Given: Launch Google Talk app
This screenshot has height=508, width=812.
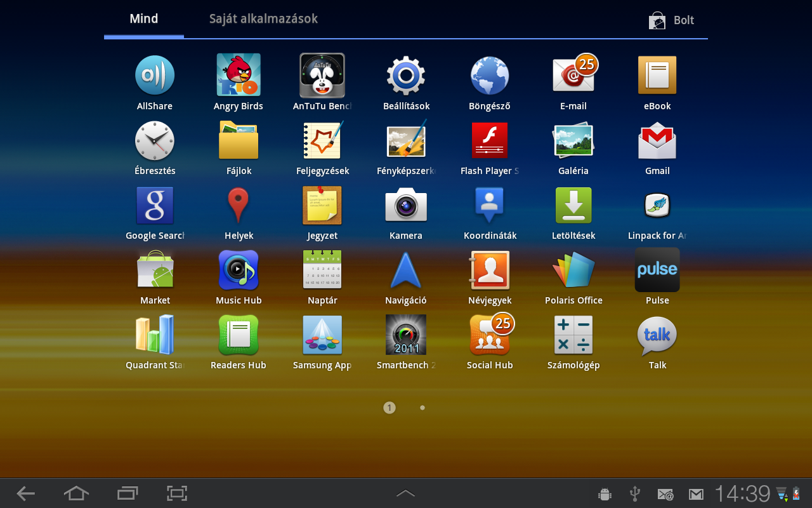Looking at the screenshot, I should pyautogui.click(x=657, y=335).
